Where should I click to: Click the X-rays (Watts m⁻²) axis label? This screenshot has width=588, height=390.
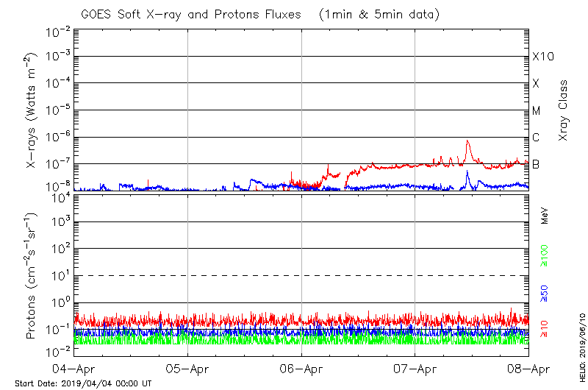click(x=32, y=111)
